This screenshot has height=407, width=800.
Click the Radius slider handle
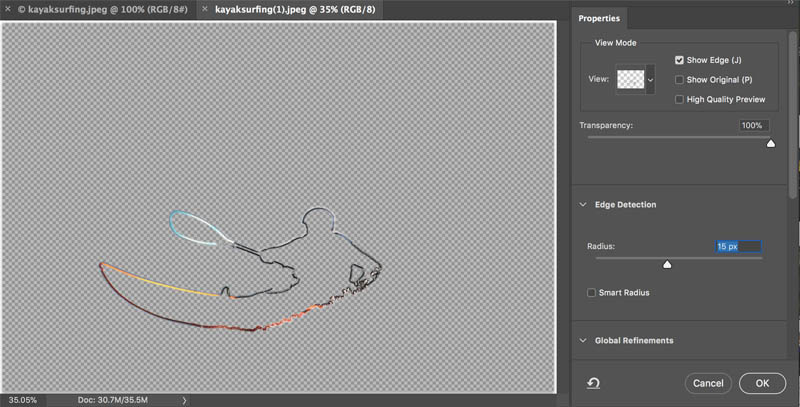pos(667,264)
